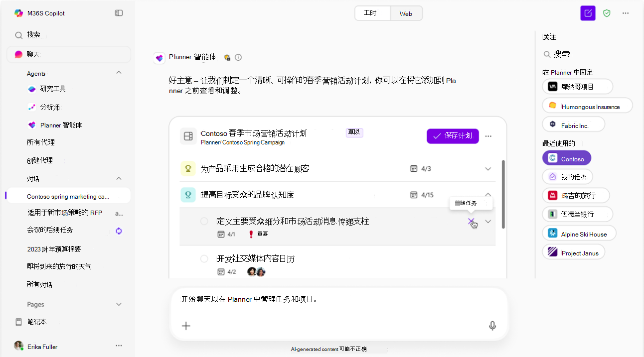Click the 4/15 due date
The width and height of the screenshot is (644, 357).
tap(422, 195)
